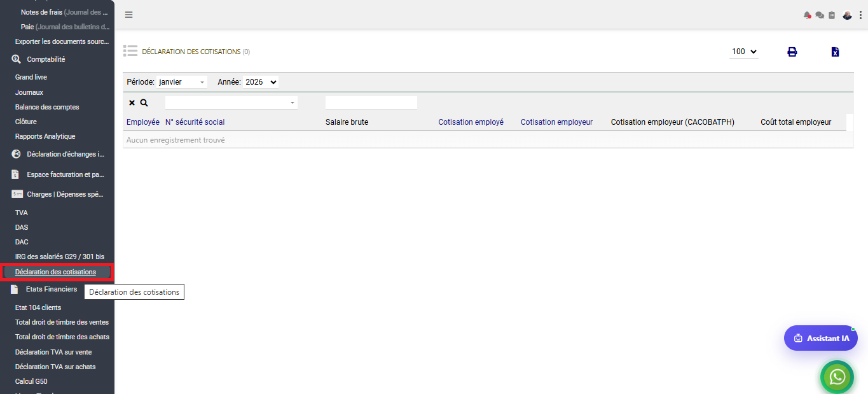
Task: Open the chat messages icon
Action: 820,15
